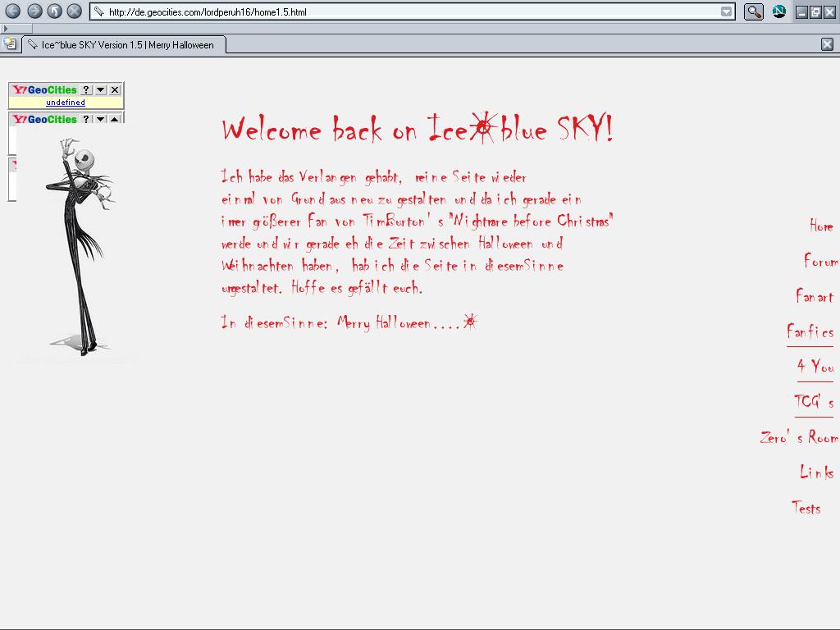
Task: Select the Ice~blue SKY Version 1.5 tab
Action: pos(124,44)
